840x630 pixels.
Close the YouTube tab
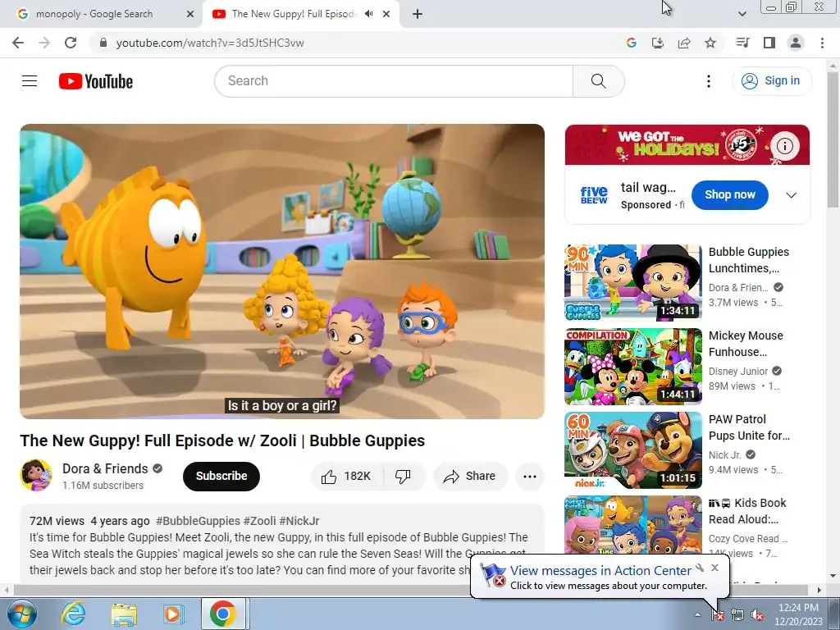(x=386, y=14)
